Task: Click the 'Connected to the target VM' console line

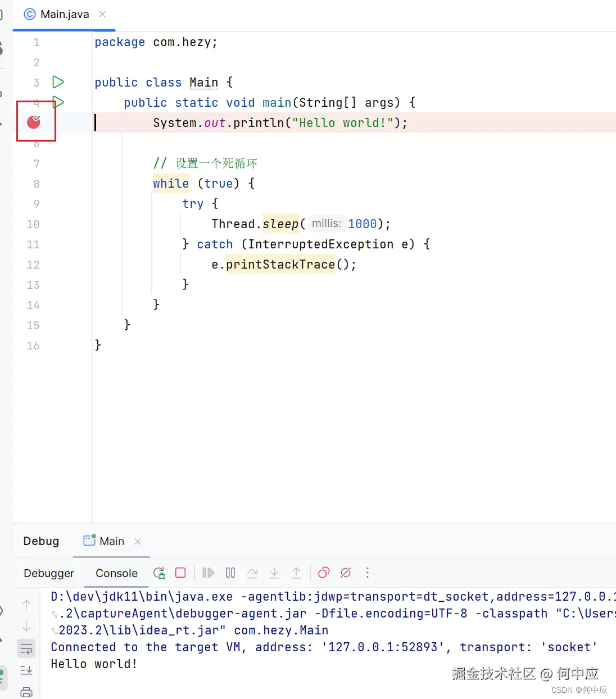Action: point(324,647)
